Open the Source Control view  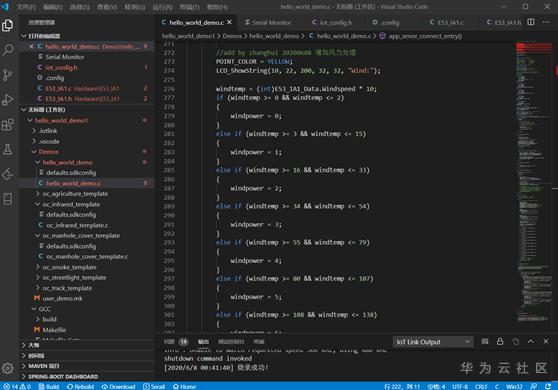pos(8,75)
